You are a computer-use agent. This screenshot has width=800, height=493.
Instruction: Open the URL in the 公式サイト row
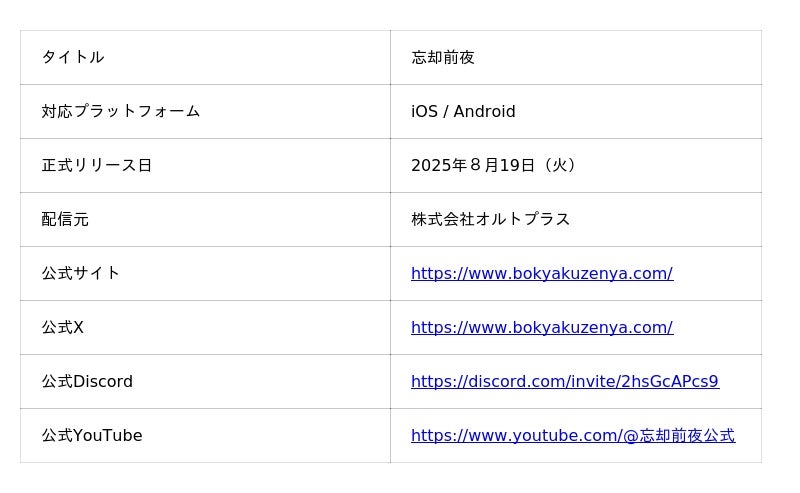point(541,273)
